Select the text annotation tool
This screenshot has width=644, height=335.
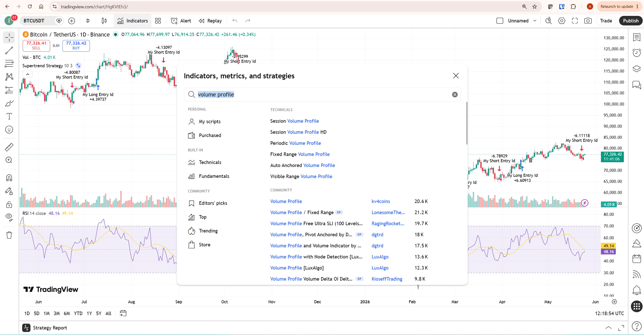[9, 116]
